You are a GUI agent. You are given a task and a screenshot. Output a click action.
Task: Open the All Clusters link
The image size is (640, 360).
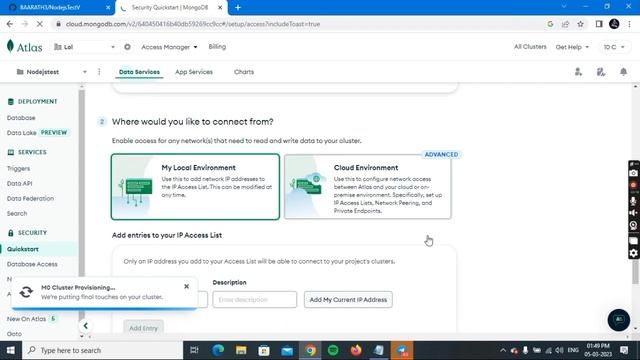click(x=530, y=47)
